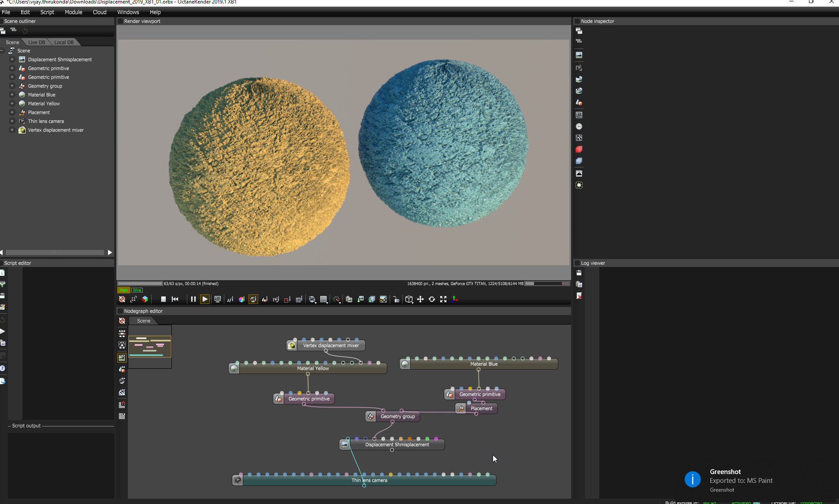
Task: Open the Cloud menu
Action: [x=100, y=12]
